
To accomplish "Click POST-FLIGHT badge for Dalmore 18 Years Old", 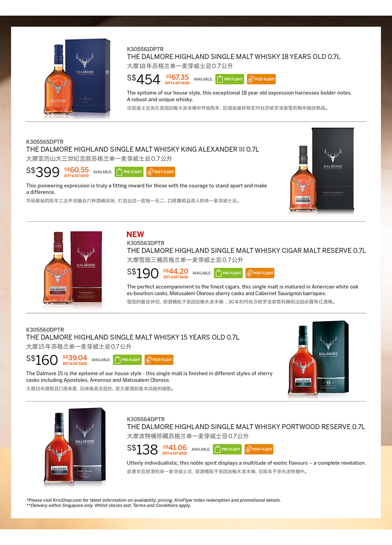I will point(261,79).
